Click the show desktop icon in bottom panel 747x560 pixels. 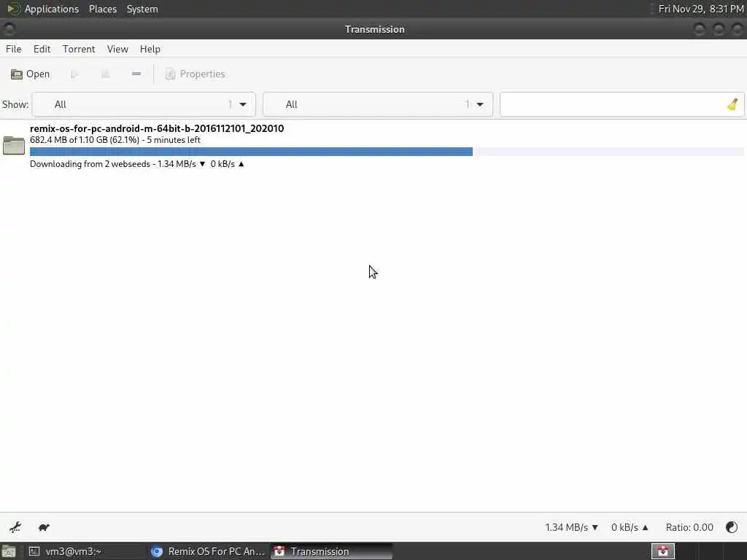pos(9,552)
